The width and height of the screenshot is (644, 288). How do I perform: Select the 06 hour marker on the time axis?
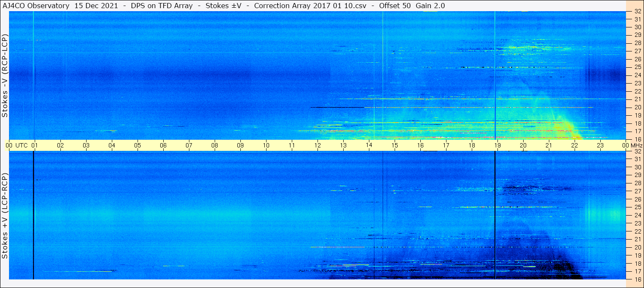pos(163,145)
